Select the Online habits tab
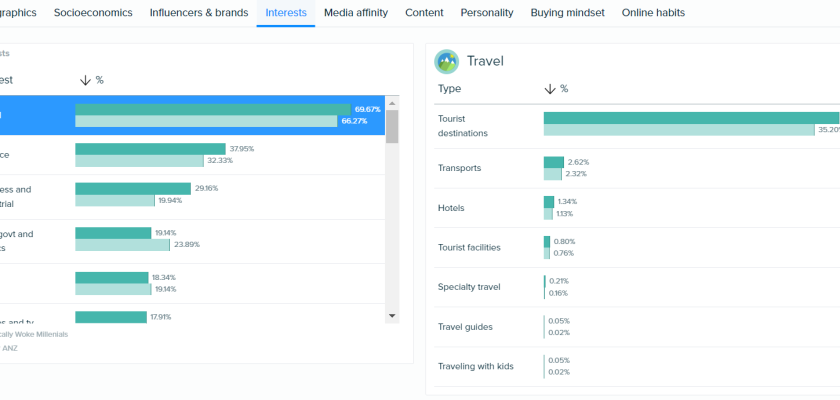The width and height of the screenshot is (840, 400). click(655, 13)
